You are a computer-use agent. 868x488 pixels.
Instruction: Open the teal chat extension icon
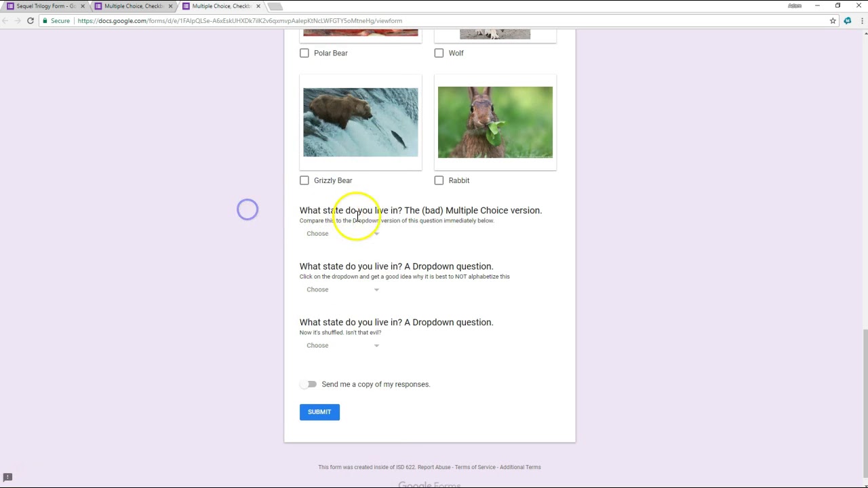click(847, 21)
